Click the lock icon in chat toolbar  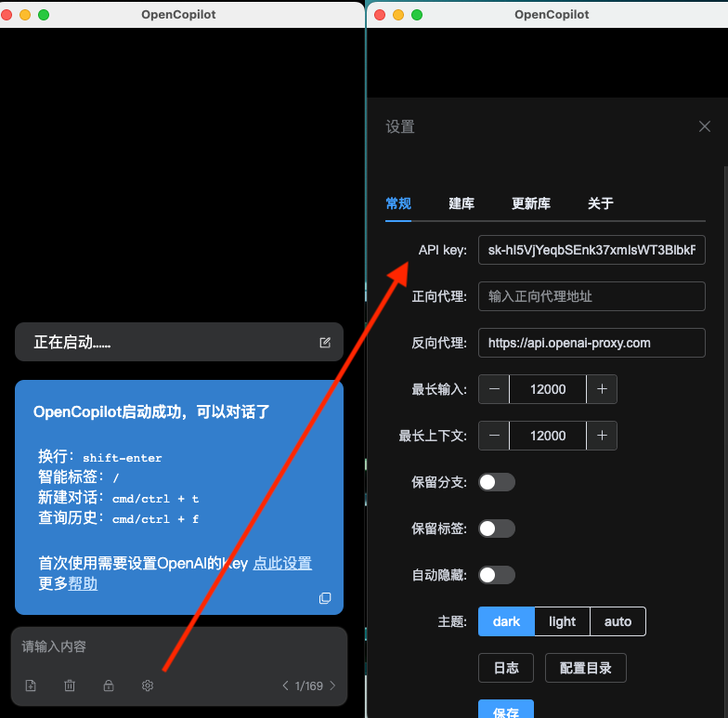(x=109, y=685)
